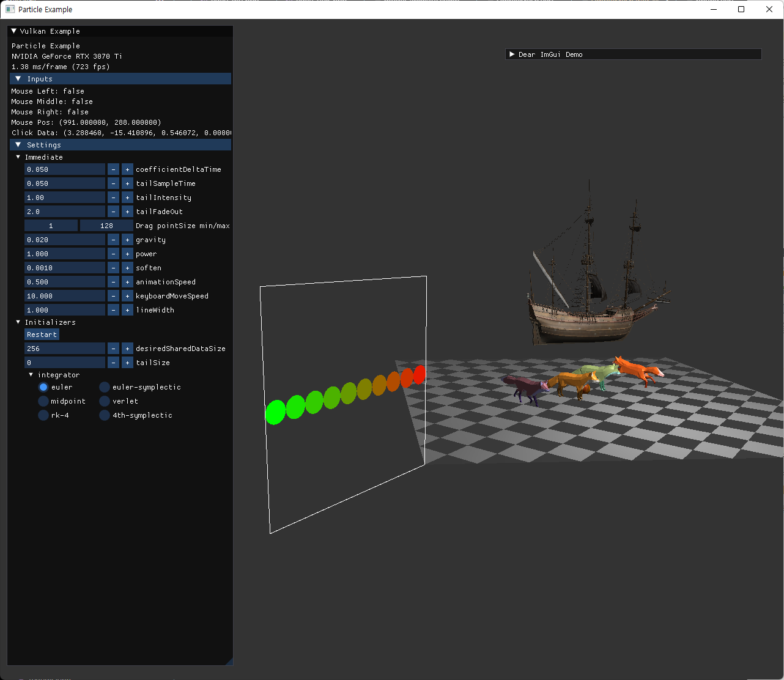Screen dimensions: 784x680
Task: Decrease tailSampleTime with minus button
Action: pos(113,183)
